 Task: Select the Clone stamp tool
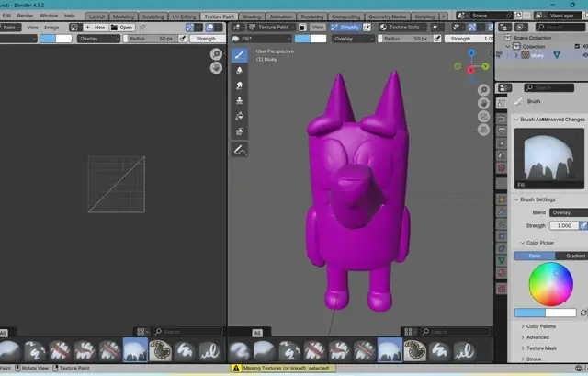pos(239,100)
